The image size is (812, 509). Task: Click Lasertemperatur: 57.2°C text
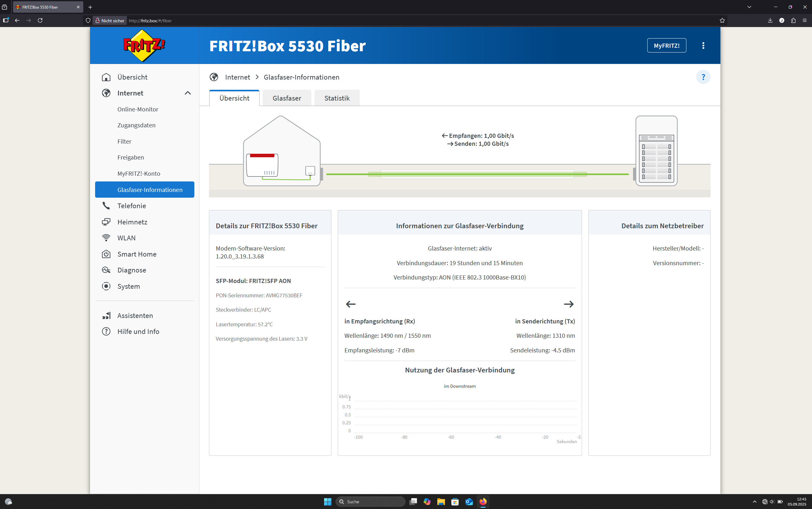244,324
